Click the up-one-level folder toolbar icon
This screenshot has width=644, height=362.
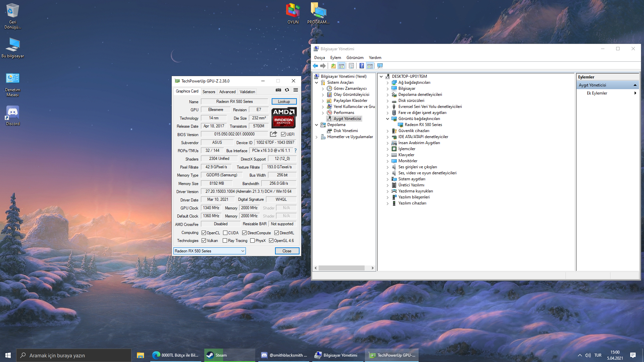point(333,66)
